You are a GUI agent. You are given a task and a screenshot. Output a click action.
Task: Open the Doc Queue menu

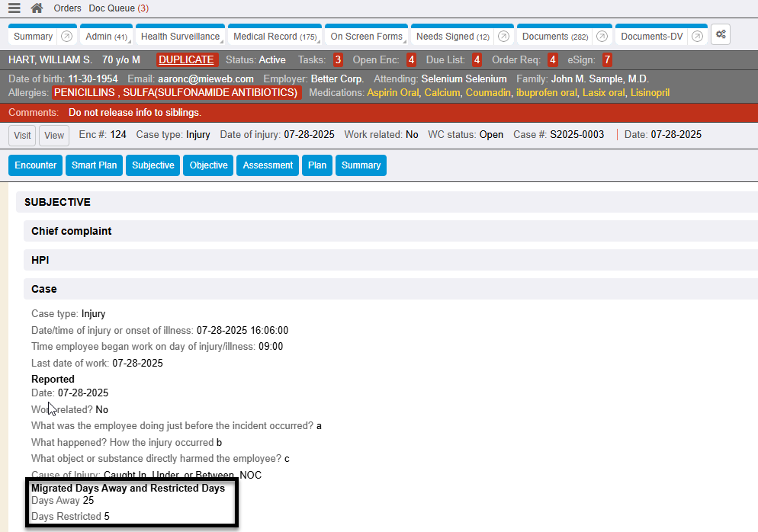point(118,8)
